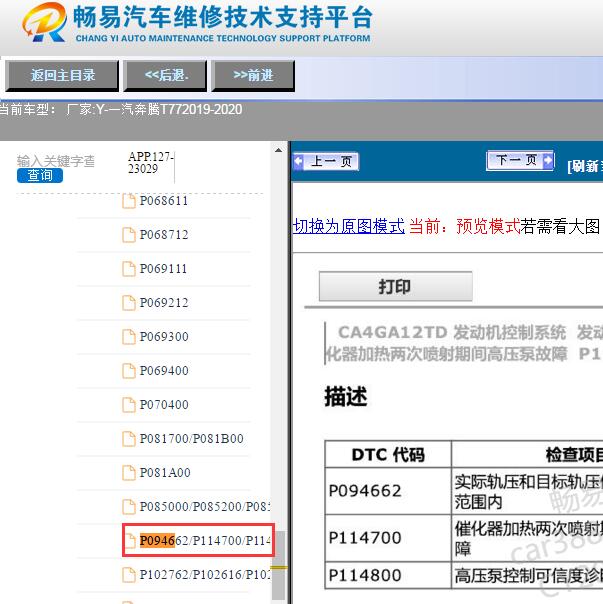603x604 pixels.
Task: Go to the next page with 下一页
Action: point(521,160)
